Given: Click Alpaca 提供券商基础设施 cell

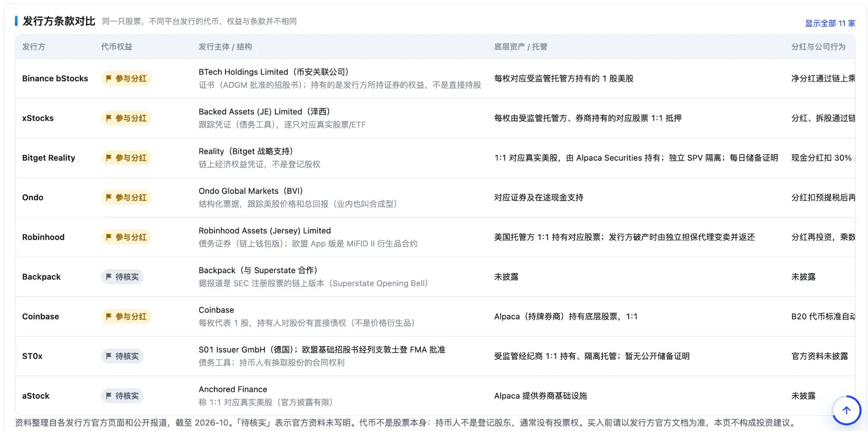Looking at the screenshot, I should pos(540,396).
